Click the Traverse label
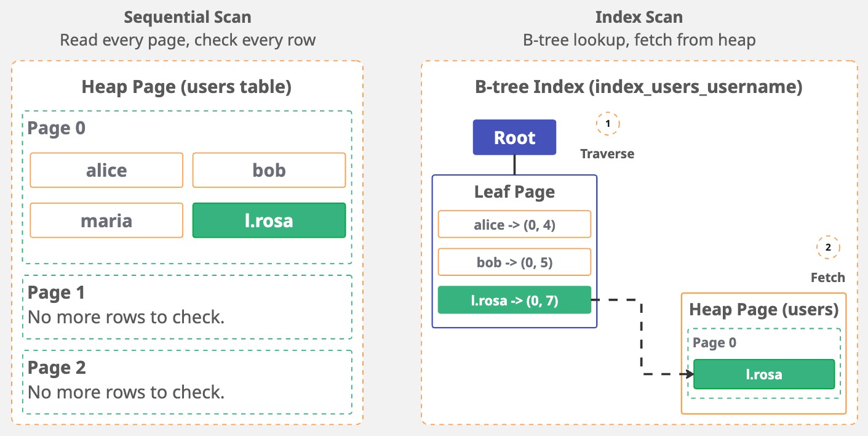This screenshot has width=868, height=436. click(x=607, y=154)
